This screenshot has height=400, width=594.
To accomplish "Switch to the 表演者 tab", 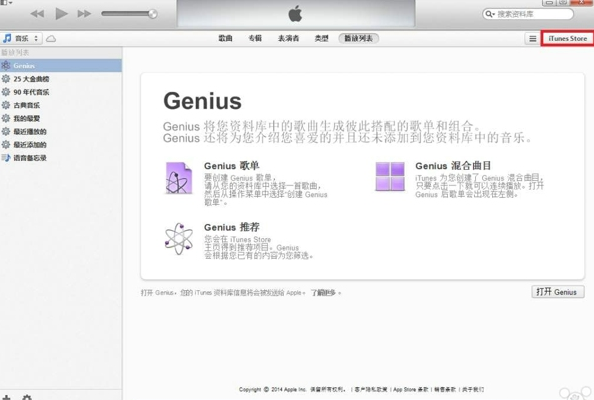I will tap(289, 38).
